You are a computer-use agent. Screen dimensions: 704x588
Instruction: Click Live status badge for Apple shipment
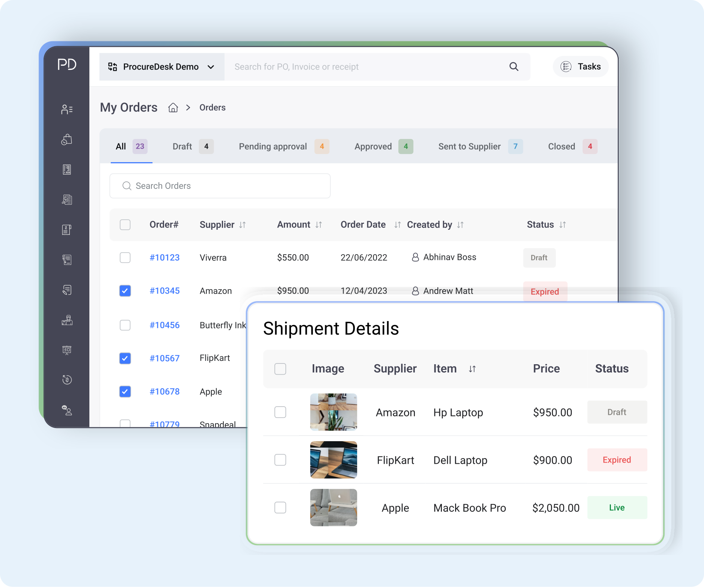coord(617,508)
